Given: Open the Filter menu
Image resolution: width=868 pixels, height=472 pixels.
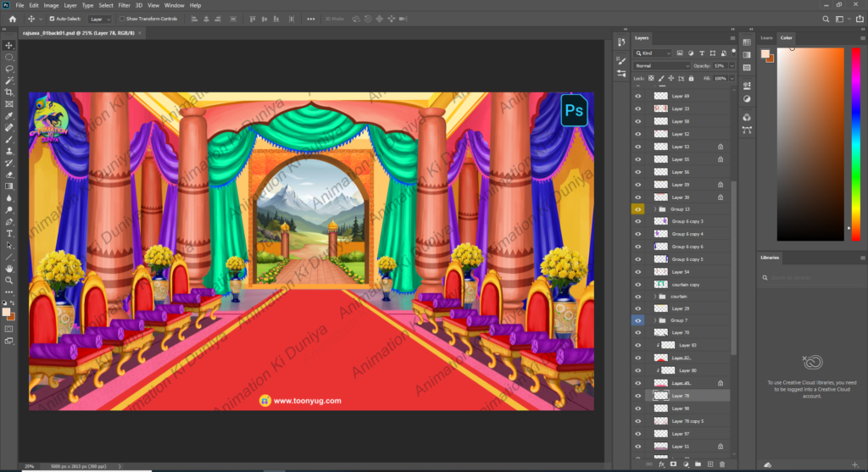Looking at the screenshot, I should pos(124,5).
